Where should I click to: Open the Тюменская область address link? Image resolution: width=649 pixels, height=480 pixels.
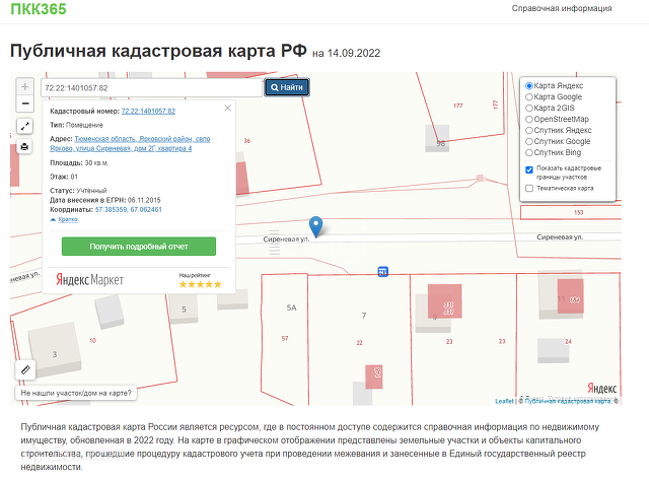click(130, 144)
